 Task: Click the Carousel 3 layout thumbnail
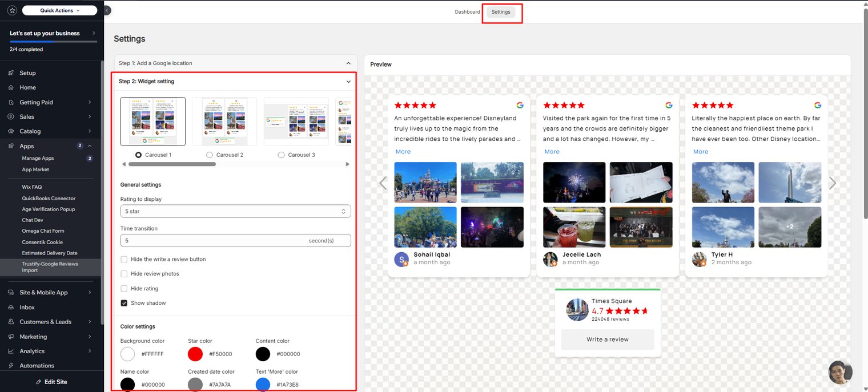pos(296,122)
